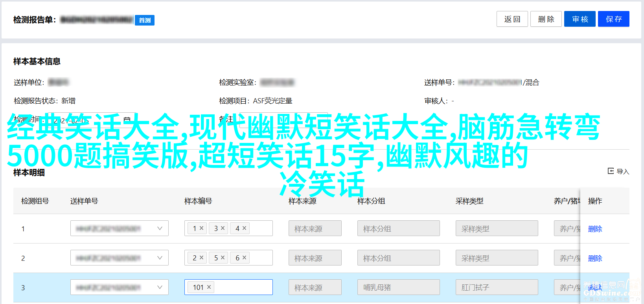Remove tag 4 from row 1 sample numbers
644x304 pixels.
point(244,228)
